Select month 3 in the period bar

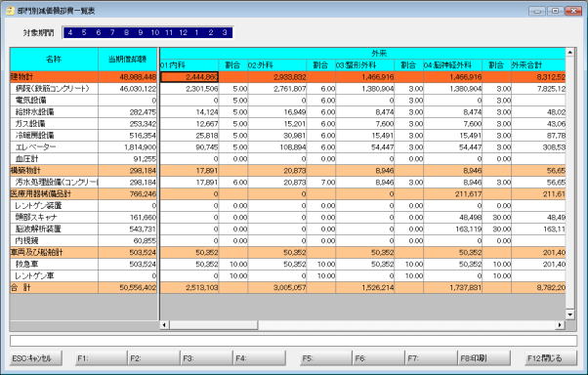(225, 32)
